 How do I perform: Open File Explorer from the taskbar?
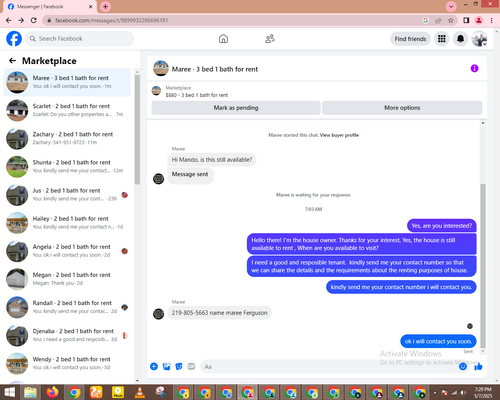pos(30,392)
